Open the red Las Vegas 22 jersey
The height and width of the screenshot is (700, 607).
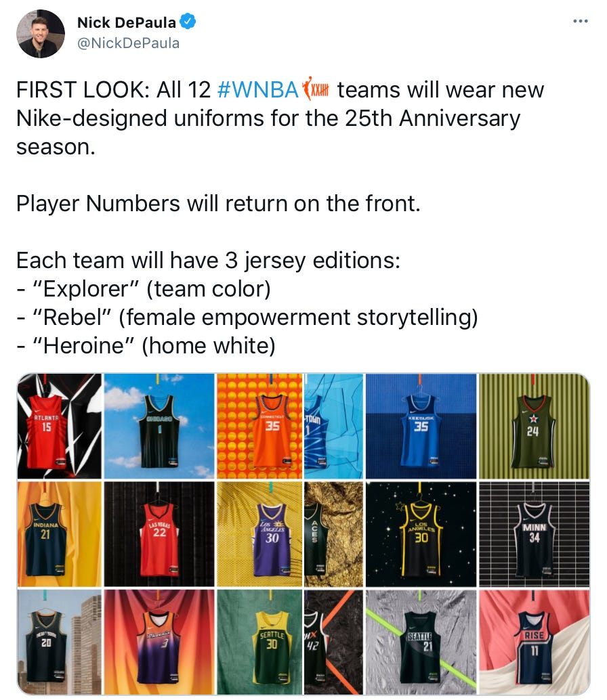[159, 534]
